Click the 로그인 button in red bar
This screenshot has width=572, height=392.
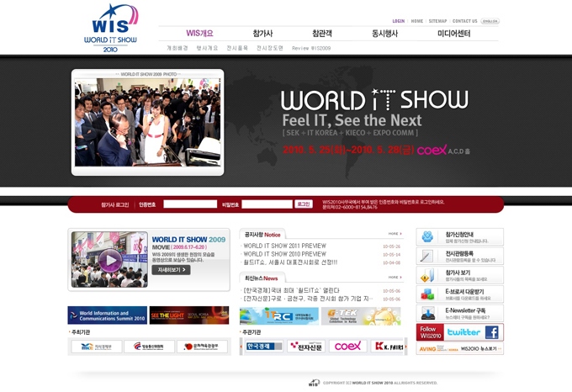tap(304, 204)
